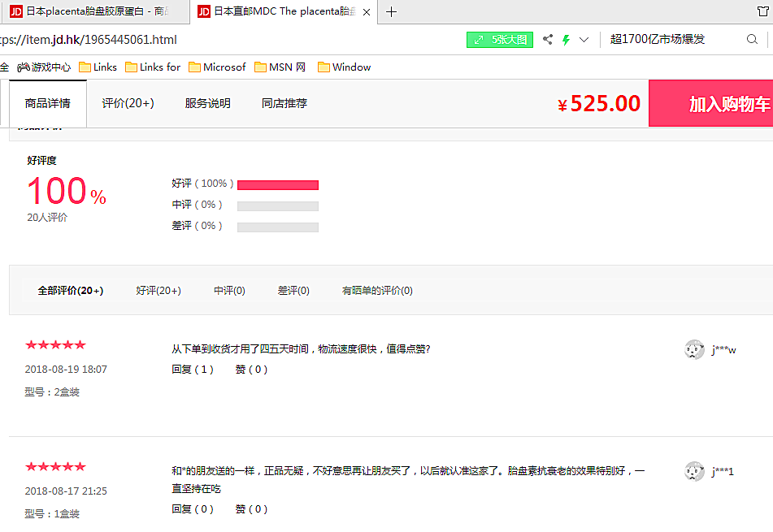The image size is (773, 532).
Task: Open the 游戏中心 bookmark
Action: coord(44,67)
